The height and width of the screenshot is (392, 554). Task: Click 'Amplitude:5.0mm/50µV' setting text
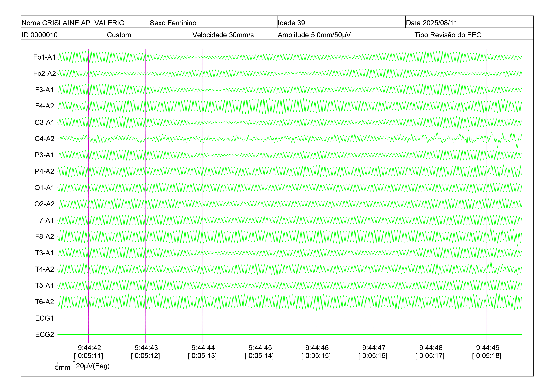(314, 35)
